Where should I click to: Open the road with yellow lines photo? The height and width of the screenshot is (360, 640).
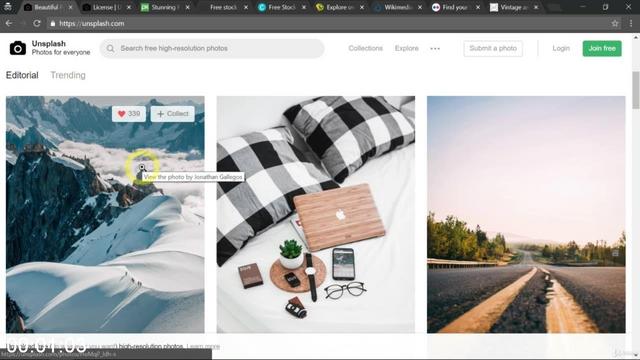(x=526, y=214)
